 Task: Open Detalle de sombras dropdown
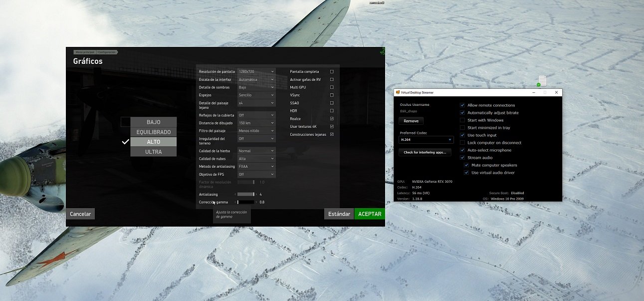256,87
